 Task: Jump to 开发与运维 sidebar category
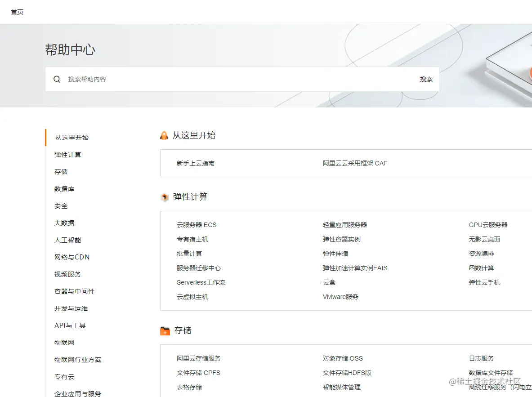click(x=71, y=308)
